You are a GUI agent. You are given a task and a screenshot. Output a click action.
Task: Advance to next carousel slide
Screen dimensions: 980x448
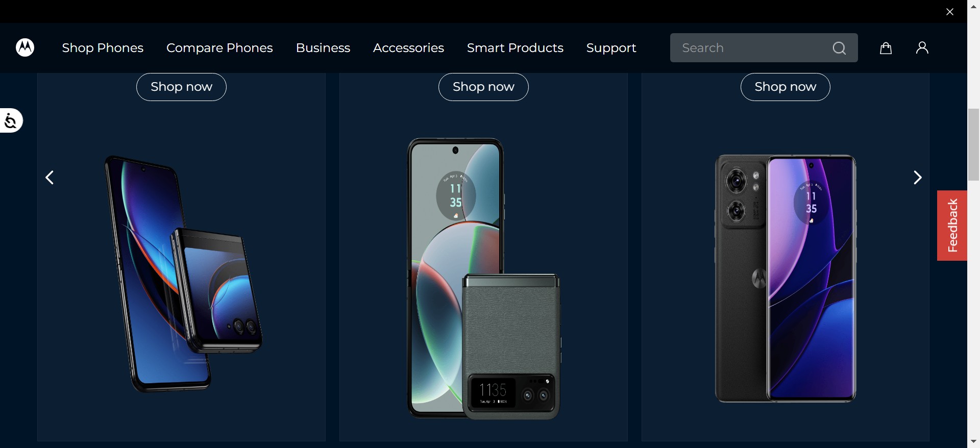click(x=917, y=178)
